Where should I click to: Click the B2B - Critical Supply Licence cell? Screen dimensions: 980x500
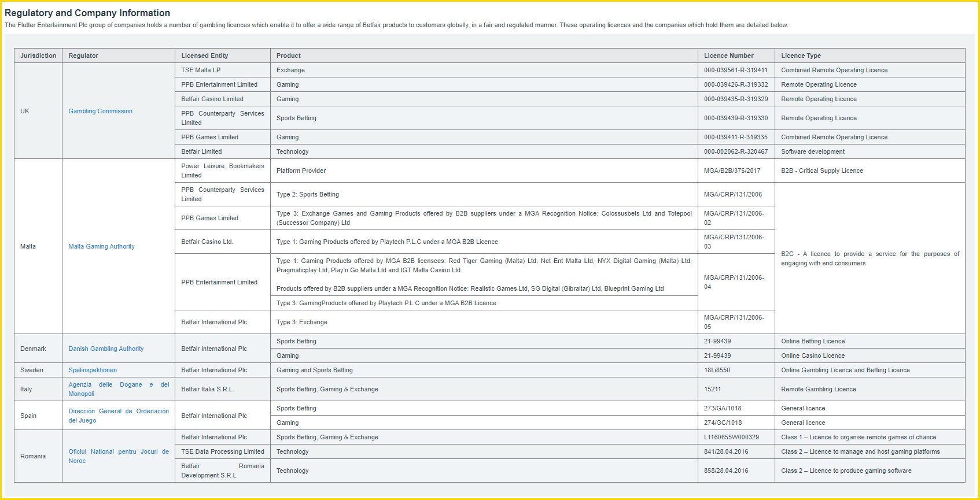870,171
